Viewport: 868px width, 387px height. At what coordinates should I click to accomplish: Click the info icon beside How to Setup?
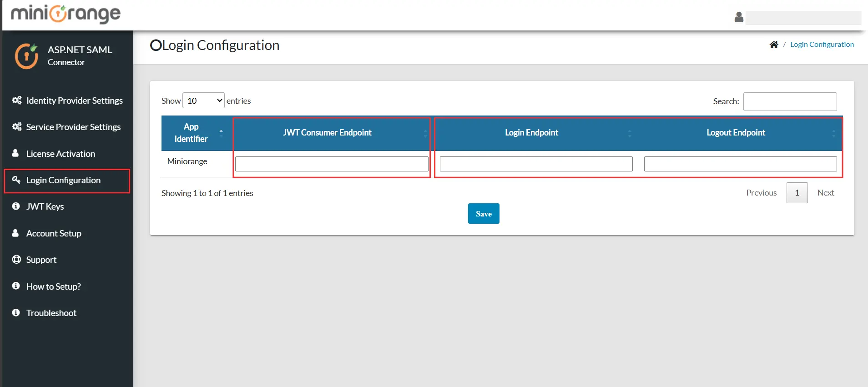click(x=16, y=286)
